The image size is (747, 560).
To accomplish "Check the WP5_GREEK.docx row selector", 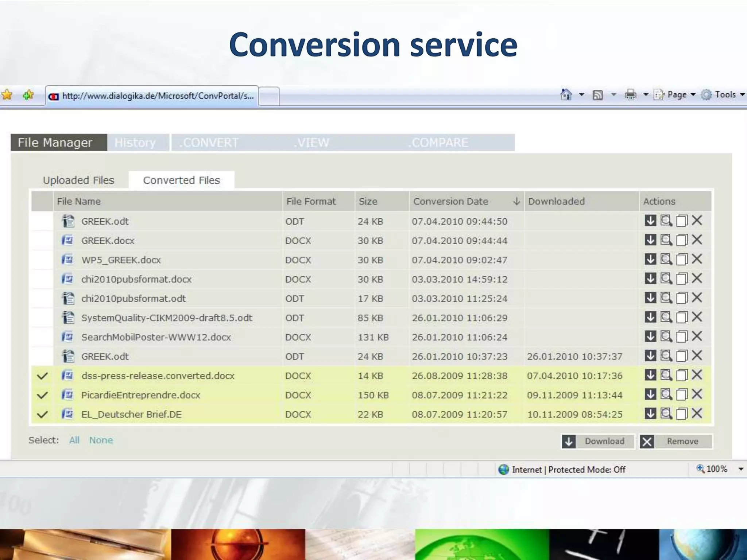I will click(42, 260).
